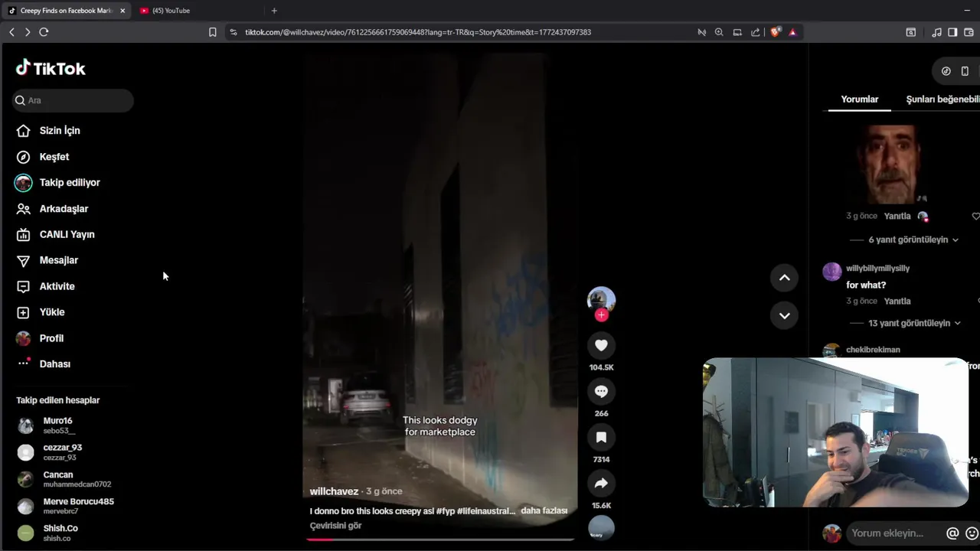980x551 pixels.
Task: Toggle Brave sidebar panel
Action: (952, 32)
